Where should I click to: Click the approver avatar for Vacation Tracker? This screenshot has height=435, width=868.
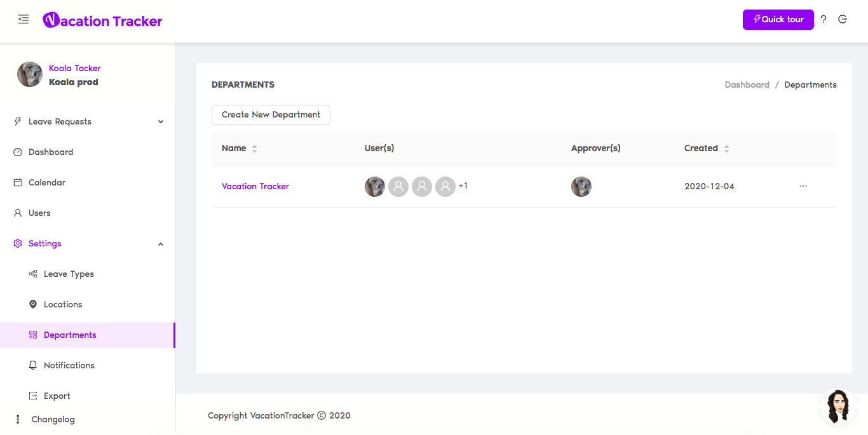coord(581,187)
